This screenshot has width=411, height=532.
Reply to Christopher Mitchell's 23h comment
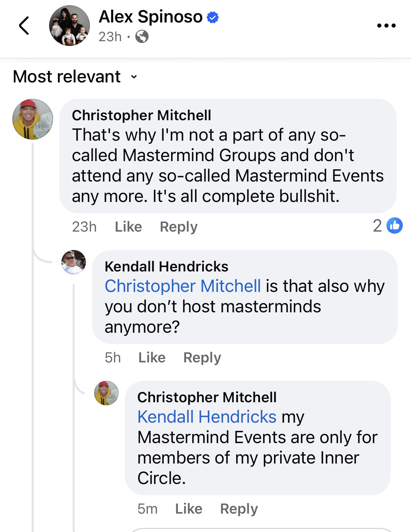[179, 227]
